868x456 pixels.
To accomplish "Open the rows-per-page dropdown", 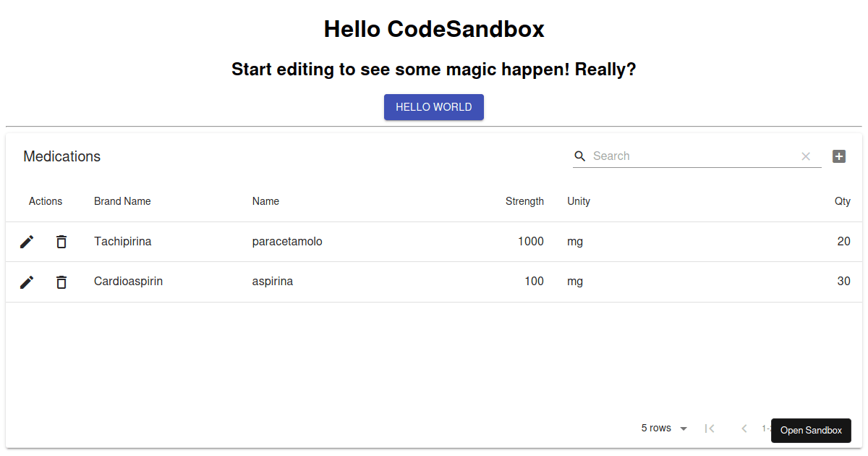I will pyautogui.click(x=656, y=428).
